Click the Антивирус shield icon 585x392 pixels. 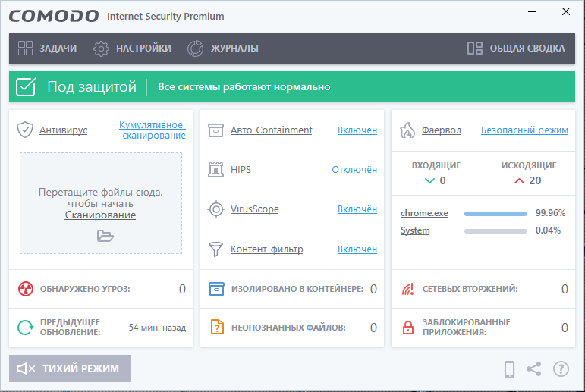click(x=25, y=130)
